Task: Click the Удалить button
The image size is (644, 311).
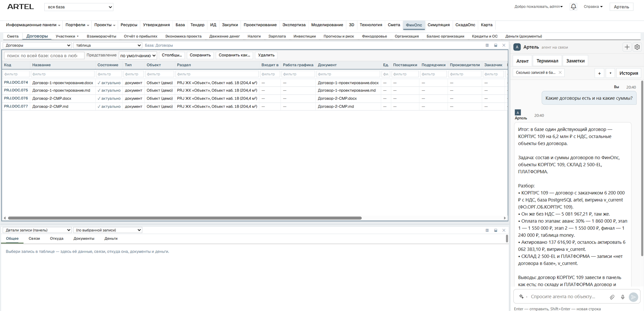Action: point(266,55)
